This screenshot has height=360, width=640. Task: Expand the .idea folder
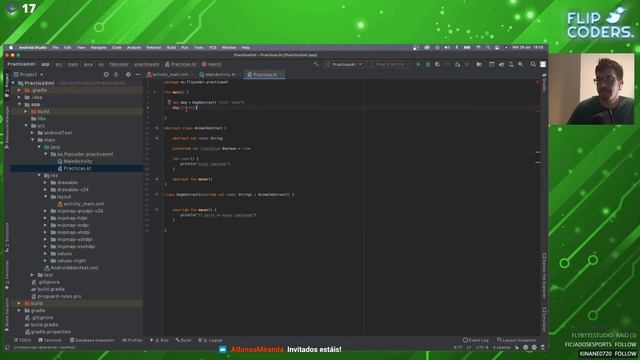[x=20, y=98]
